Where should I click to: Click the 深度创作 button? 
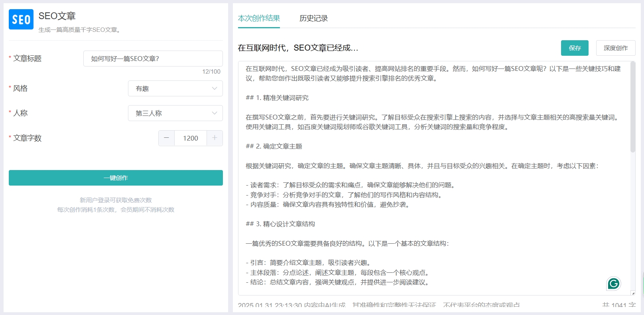coord(616,48)
